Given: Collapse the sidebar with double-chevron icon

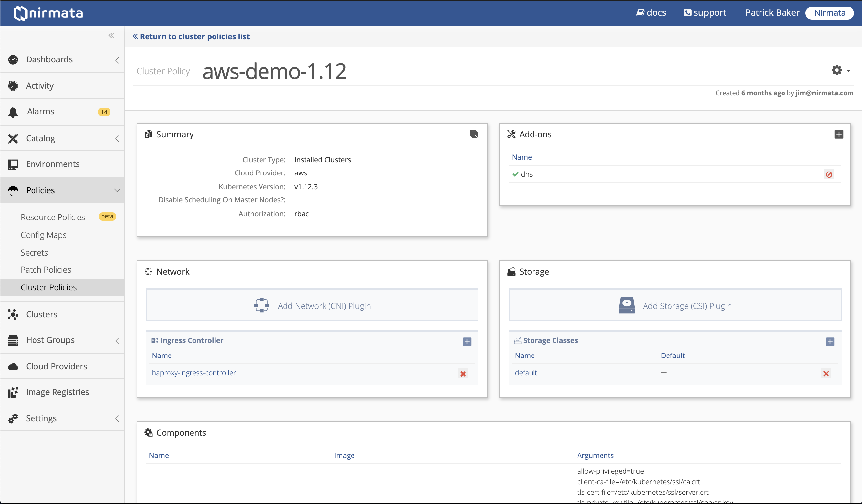Looking at the screenshot, I should coord(111,35).
